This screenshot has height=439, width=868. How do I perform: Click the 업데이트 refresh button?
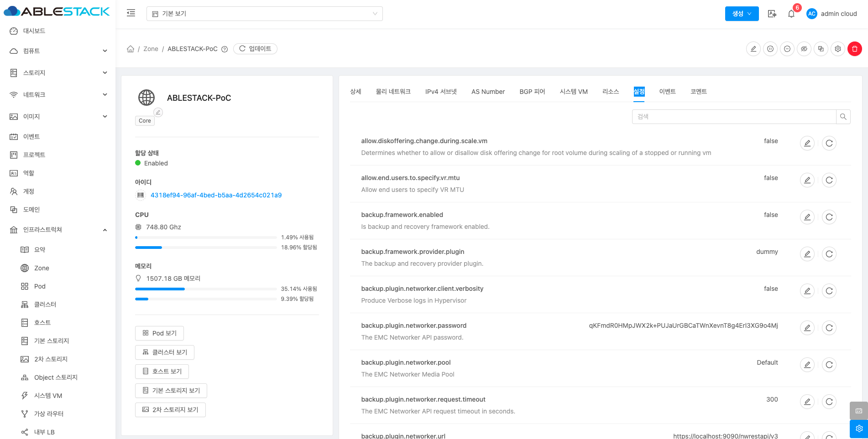click(255, 49)
